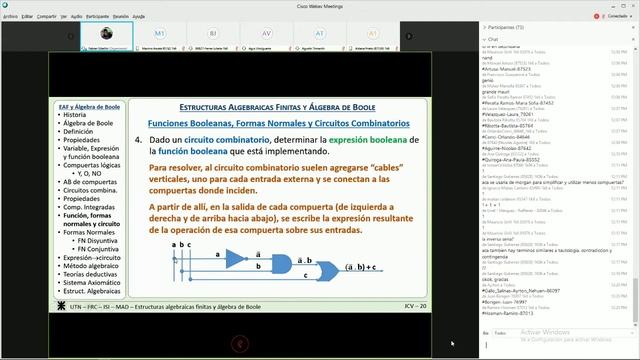This screenshot has height=360, width=640.
Task: Click the circular icon below the slide
Action: click(240, 344)
